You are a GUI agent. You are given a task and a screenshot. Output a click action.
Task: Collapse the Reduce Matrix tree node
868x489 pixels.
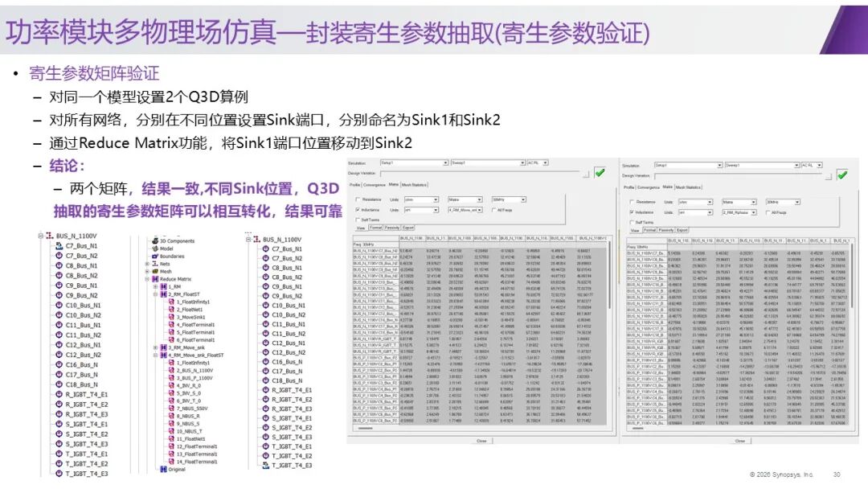point(147,279)
